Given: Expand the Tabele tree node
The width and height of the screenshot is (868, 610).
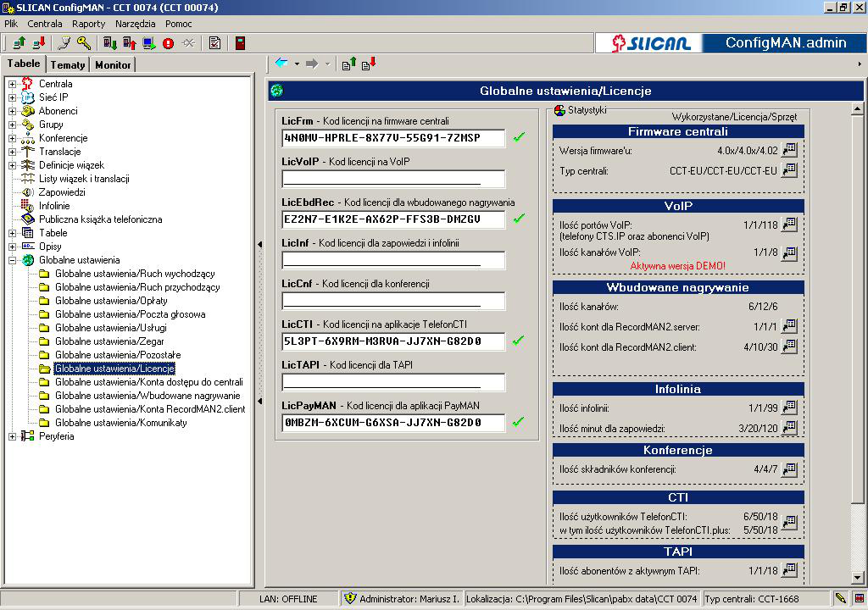Looking at the screenshot, I should (x=12, y=233).
